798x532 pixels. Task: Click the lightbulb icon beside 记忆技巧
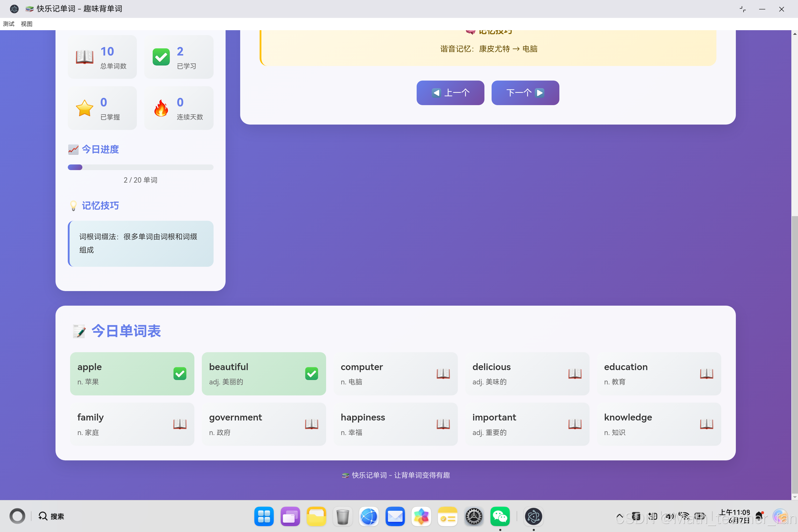(x=73, y=206)
